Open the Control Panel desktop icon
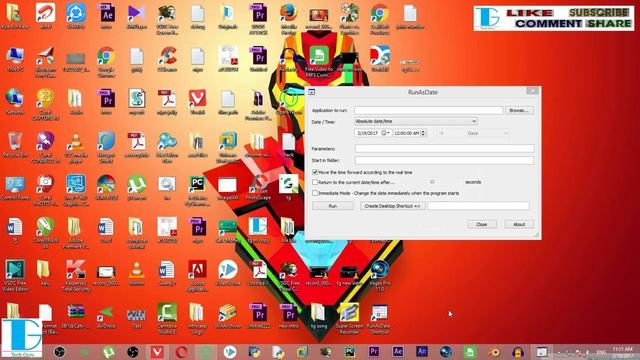 [x=15, y=188]
